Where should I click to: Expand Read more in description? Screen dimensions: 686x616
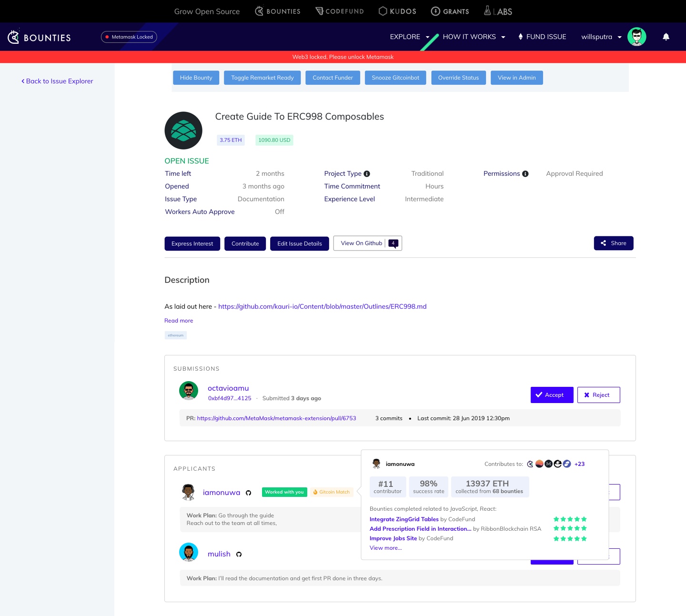(x=179, y=321)
